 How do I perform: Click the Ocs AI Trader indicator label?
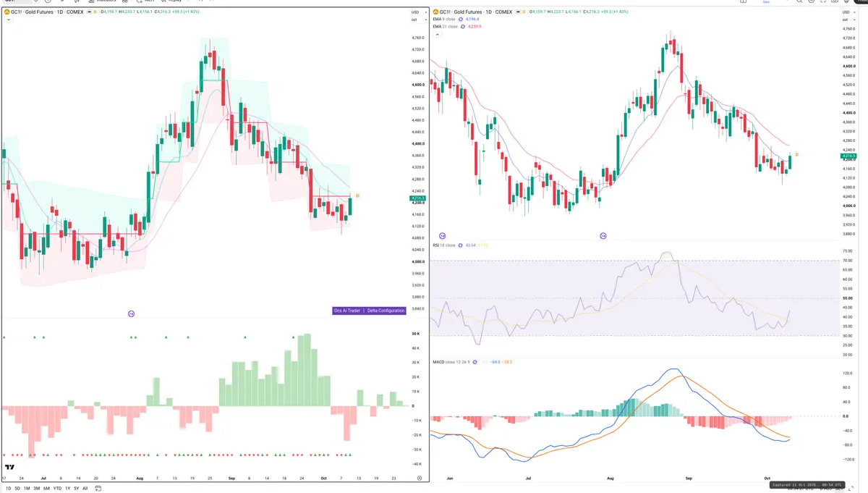(347, 311)
